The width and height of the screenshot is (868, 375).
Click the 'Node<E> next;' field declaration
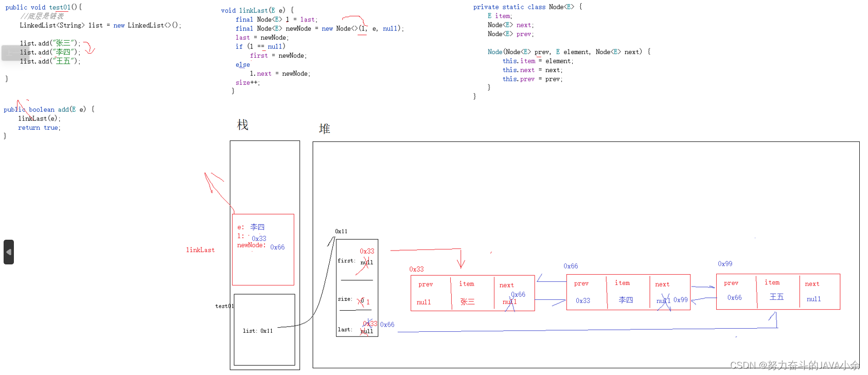510,25
